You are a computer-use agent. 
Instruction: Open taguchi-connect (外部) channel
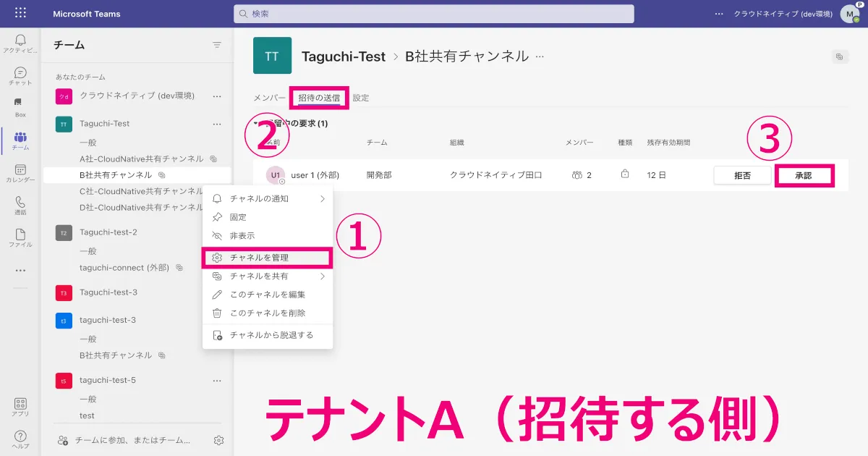[x=124, y=268]
